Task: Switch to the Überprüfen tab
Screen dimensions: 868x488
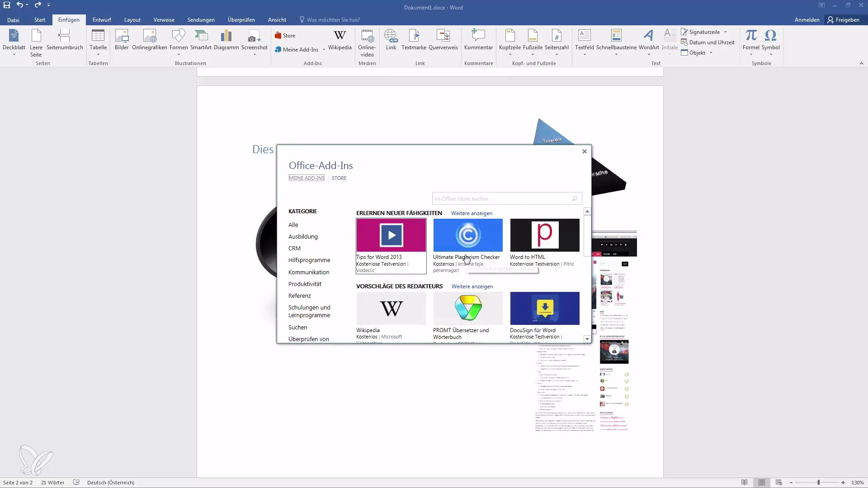Action: (x=241, y=20)
